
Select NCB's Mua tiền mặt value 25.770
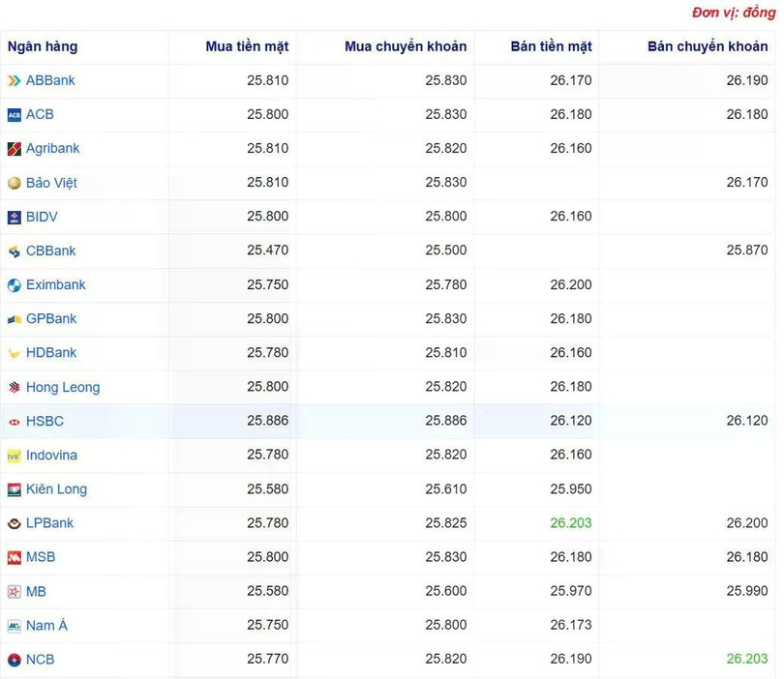coord(267,659)
